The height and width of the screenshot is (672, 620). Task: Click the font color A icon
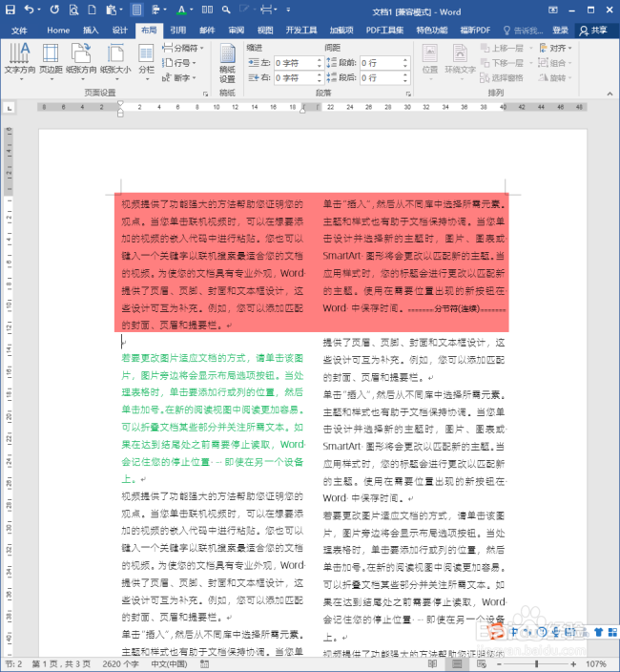point(181,10)
